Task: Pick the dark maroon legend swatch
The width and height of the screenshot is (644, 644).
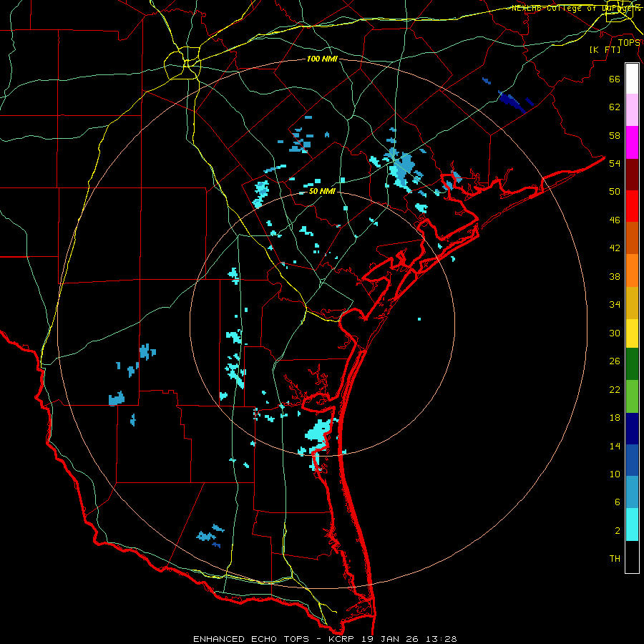Action: [632, 174]
